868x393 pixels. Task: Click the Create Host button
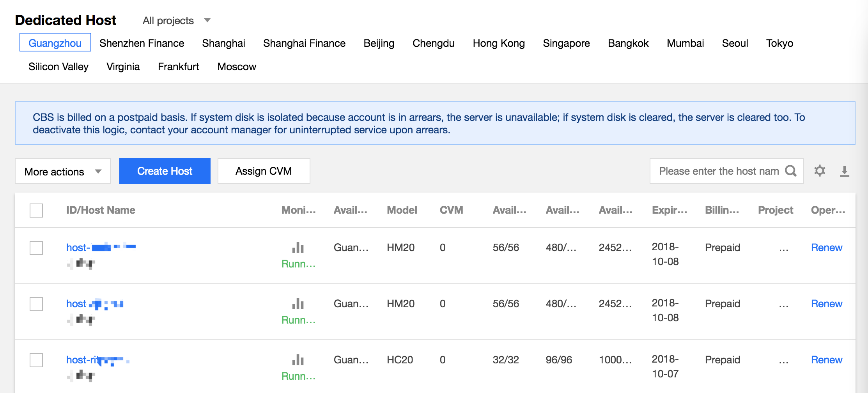pos(165,171)
